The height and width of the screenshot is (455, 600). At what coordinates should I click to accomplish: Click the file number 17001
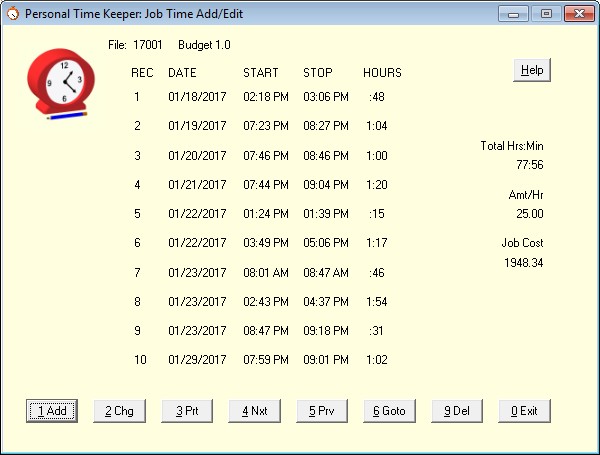click(148, 45)
